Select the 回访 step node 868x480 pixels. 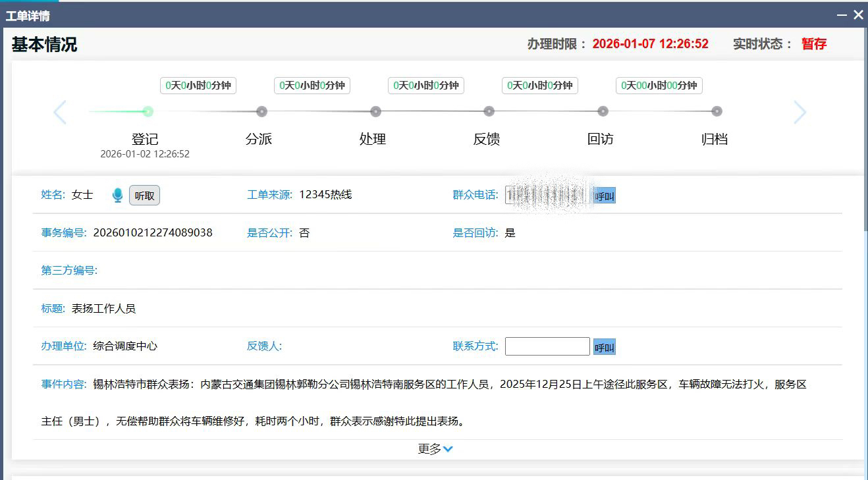tap(603, 111)
